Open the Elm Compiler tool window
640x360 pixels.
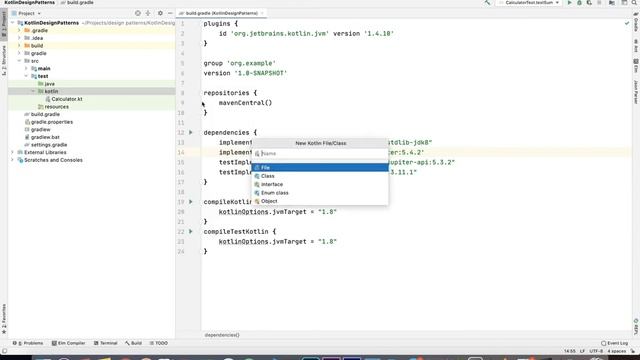coord(69,343)
